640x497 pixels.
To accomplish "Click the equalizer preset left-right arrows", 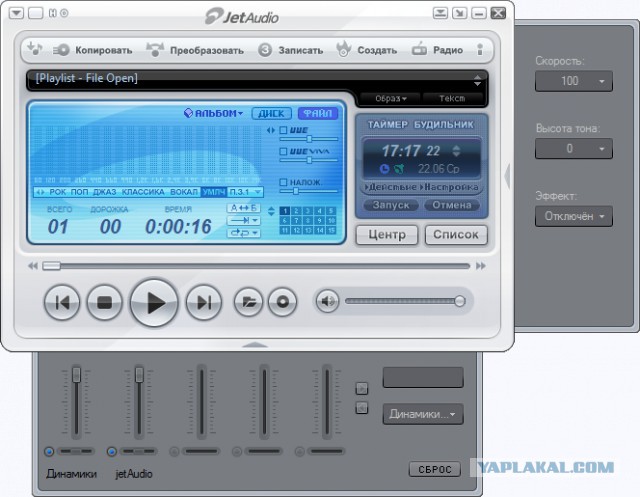I will pos(40,192).
